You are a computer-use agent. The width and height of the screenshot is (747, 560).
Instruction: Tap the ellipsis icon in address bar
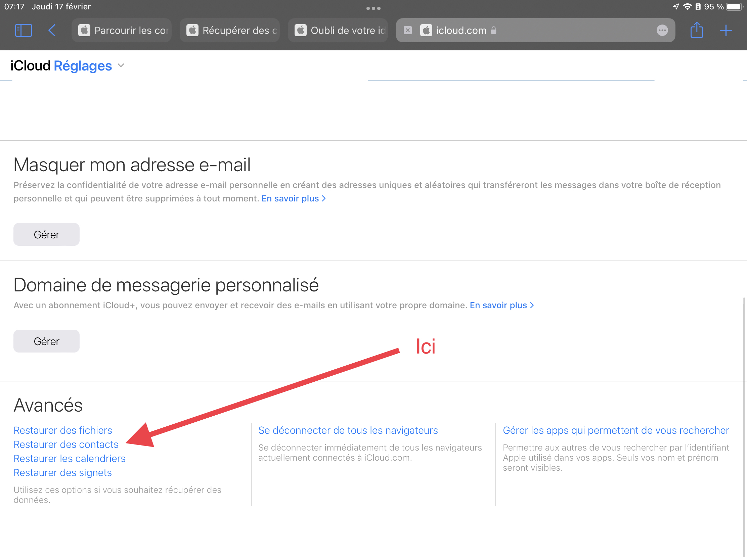(662, 30)
